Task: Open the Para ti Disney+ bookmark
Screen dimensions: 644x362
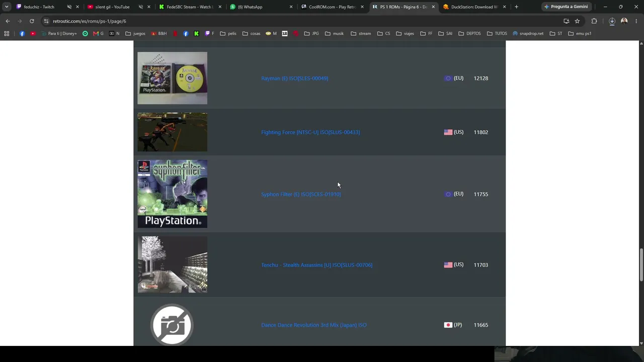Action: pos(59,34)
